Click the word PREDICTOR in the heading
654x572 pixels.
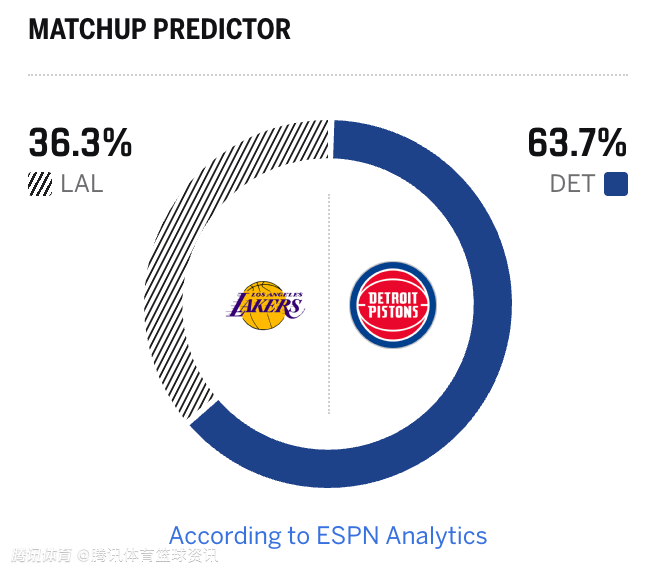222,29
